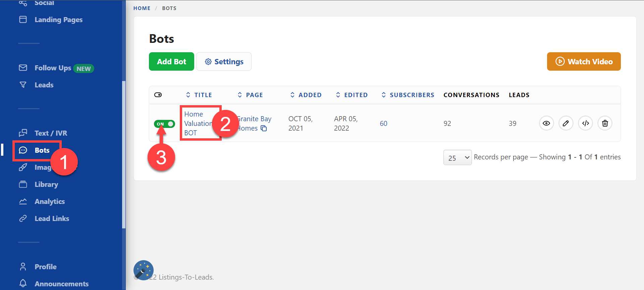Open the records per page dropdown
This screenshot has width=644, height=290.
click(x=457, y=157)
